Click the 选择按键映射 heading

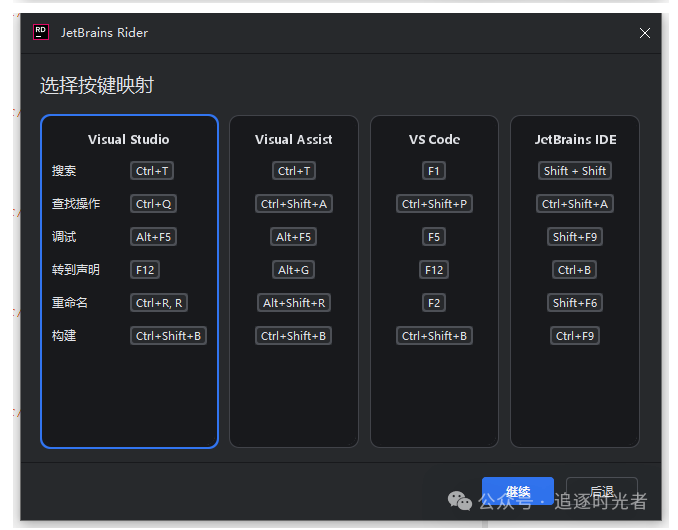click(97, 85)
